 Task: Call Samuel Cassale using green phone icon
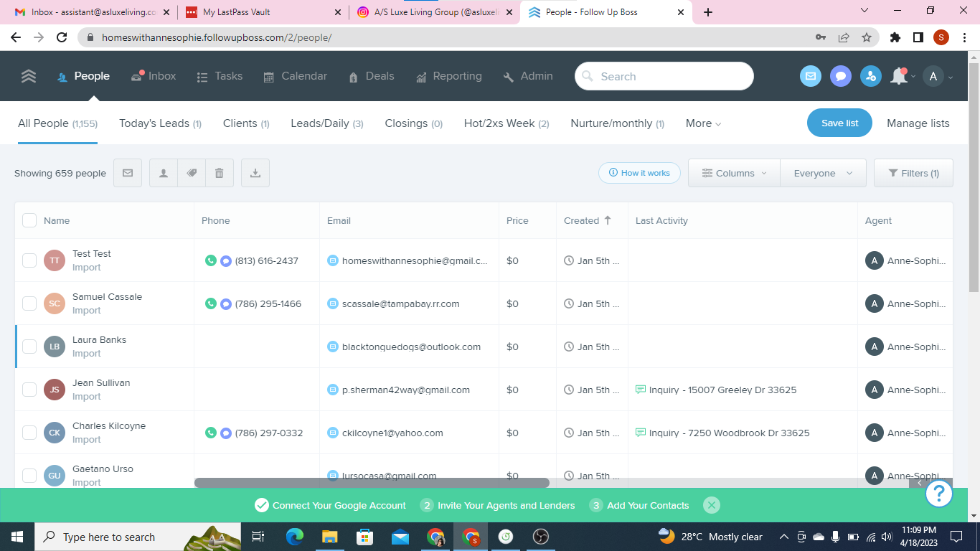211,303
